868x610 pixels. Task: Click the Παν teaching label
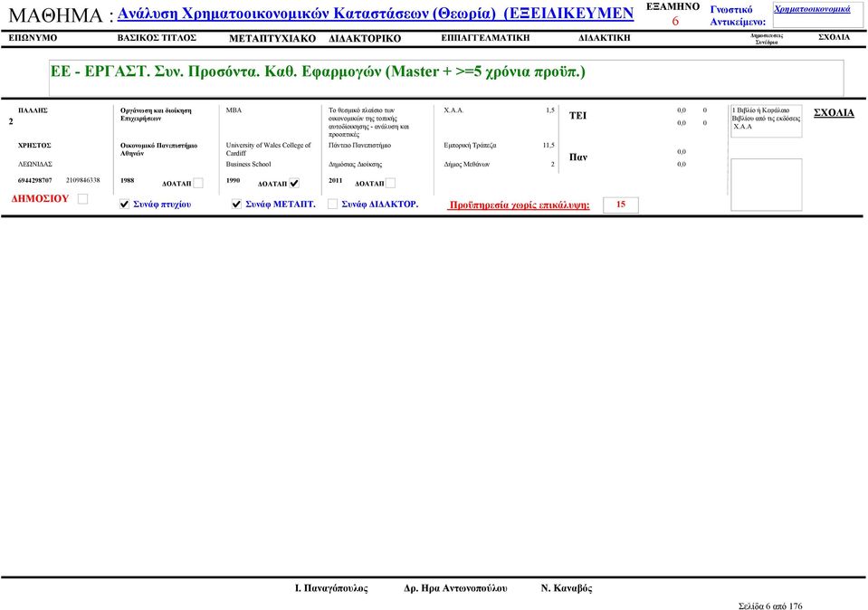578,157
